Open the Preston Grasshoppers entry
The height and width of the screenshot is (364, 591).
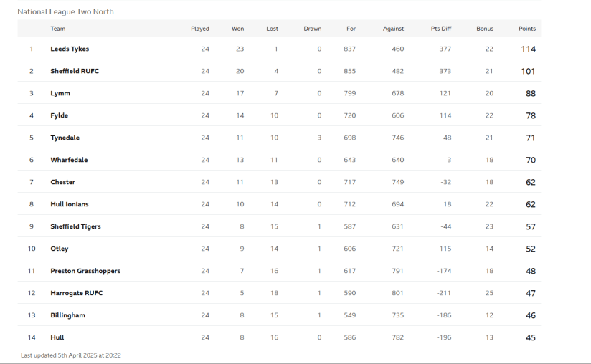85,271
